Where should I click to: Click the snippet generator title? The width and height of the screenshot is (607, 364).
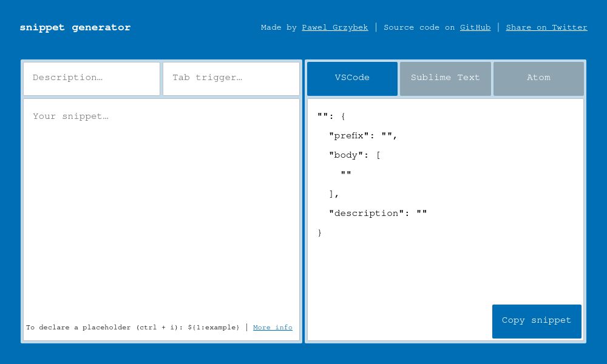(75, 27)
